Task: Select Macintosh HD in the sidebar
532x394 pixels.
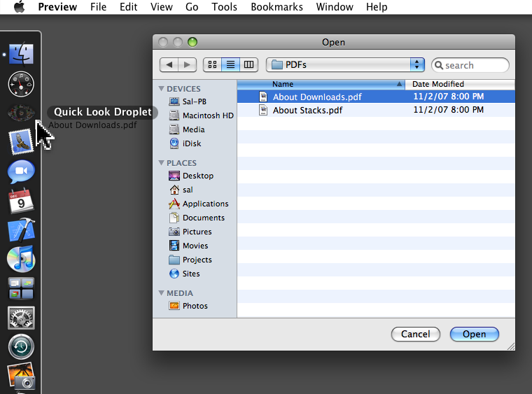Action: click(208, 115)
